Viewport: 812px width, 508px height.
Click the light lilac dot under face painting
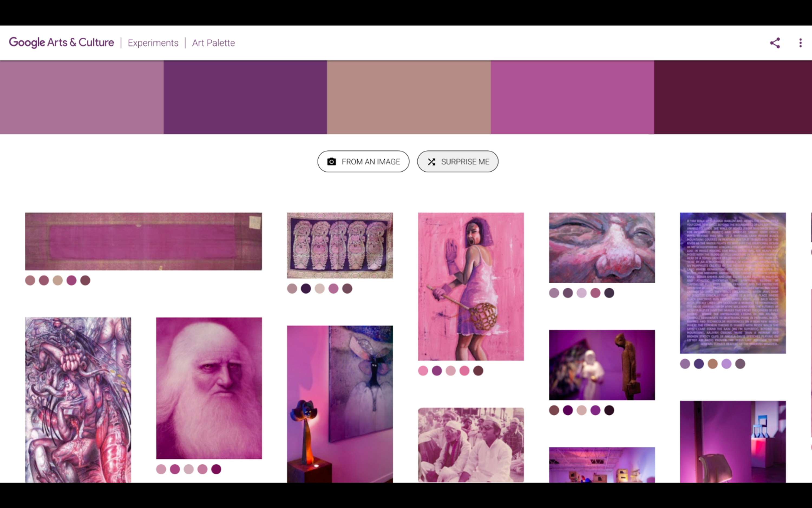click(x=581, y=293)
